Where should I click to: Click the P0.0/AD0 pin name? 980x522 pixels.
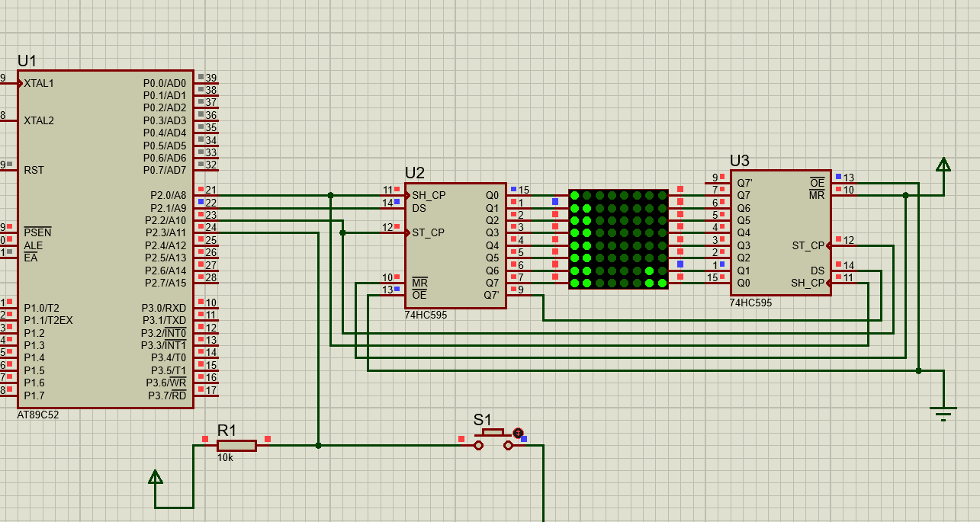tap(165, 83)
